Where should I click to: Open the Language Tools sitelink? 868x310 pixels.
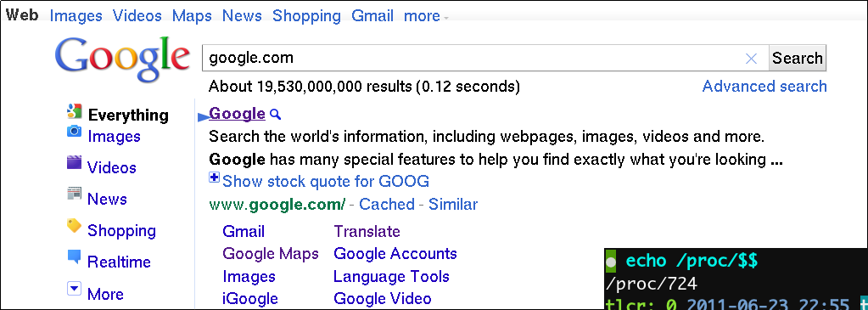pos(391,276)
